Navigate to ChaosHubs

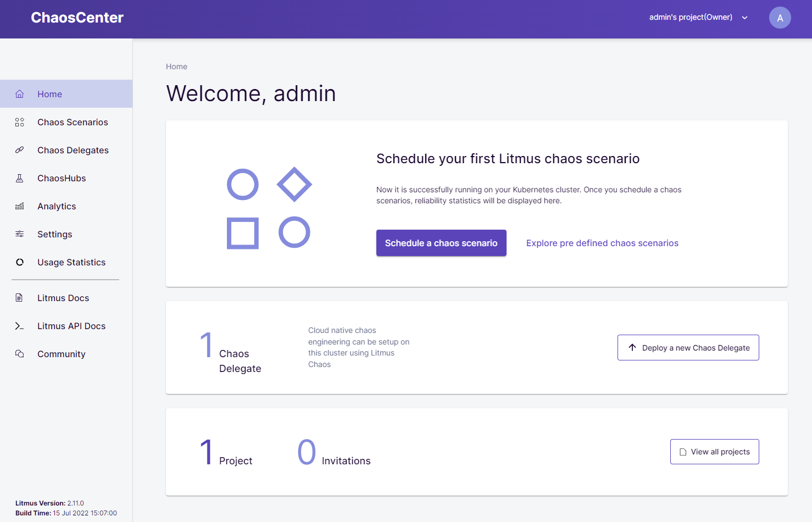coord(66,178)
